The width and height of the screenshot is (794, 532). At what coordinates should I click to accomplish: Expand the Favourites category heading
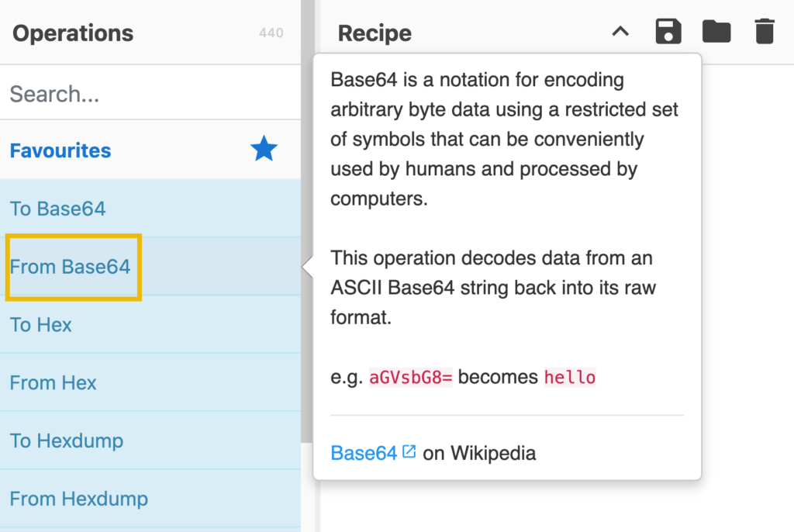click(x=150, y=150)
